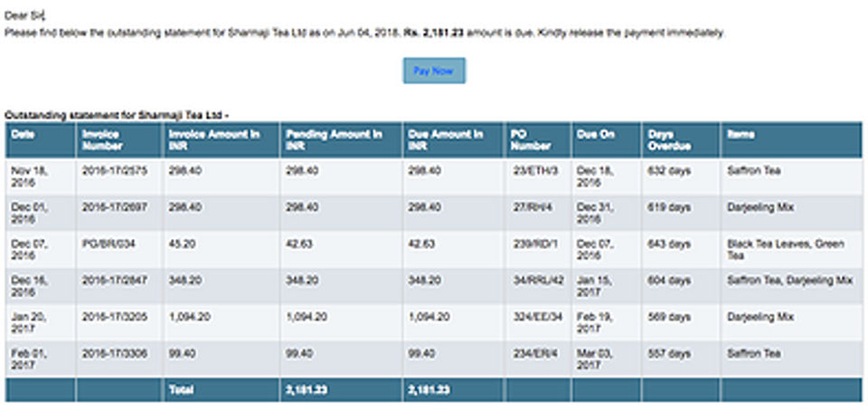
Task: Click bold 'Rs. 2,181.23' in the intro sentence
Action: pyautogui.click(x=433, y=33)
